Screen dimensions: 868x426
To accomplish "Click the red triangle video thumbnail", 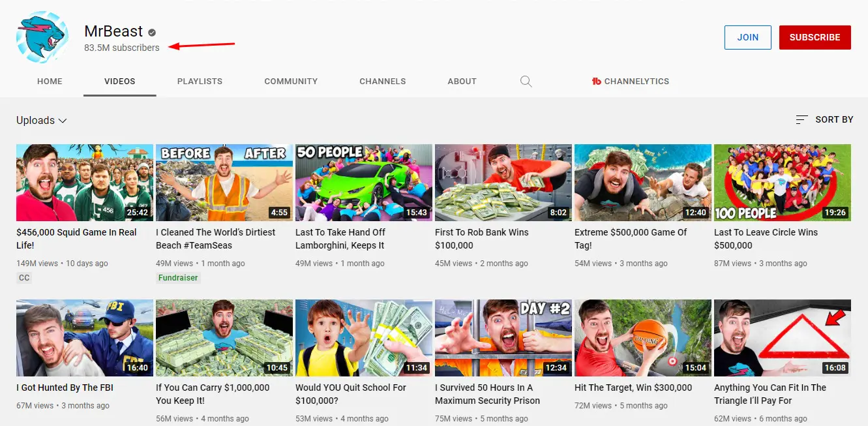I will click(783, 338).
